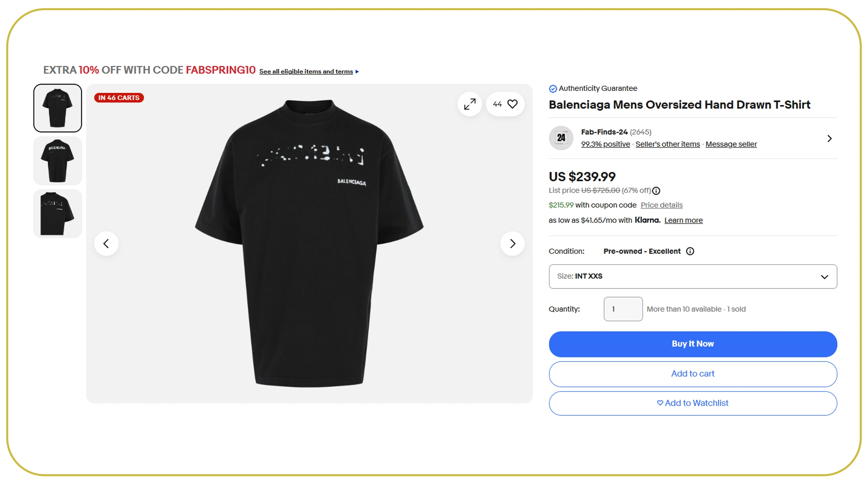Viewport: 868px width, 484px height.
Task: Go to the previous product image
Action: tap(106, 244)
